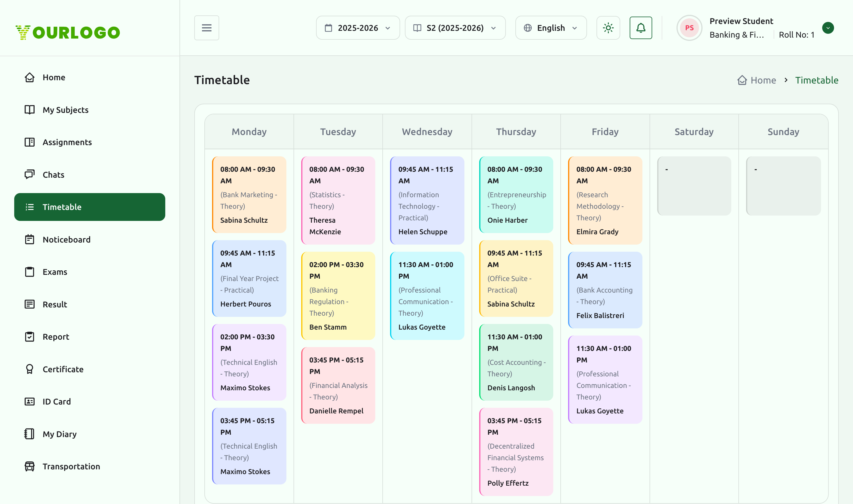Select the Tuesday column header
Image resolution: width=853 pixels, height=504 pixels.
coord(338,132)
